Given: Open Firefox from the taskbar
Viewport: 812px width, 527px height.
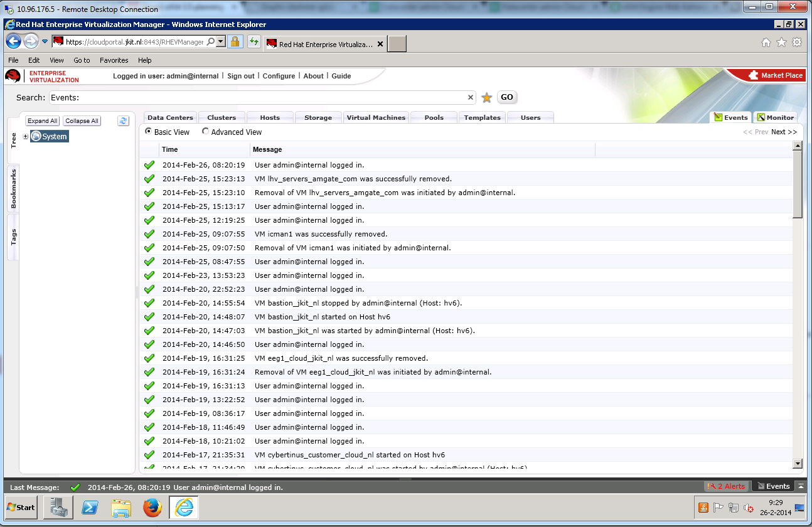Looking at the screenshot, I should pos(152,508).
